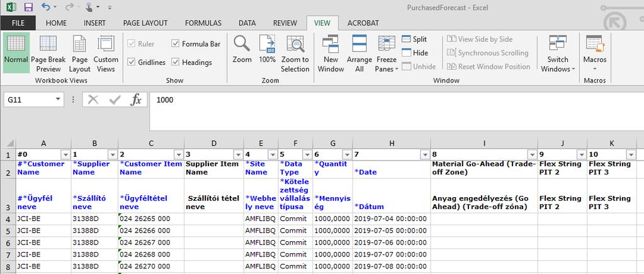Select cell with 024 26270 000

point(151,266)
